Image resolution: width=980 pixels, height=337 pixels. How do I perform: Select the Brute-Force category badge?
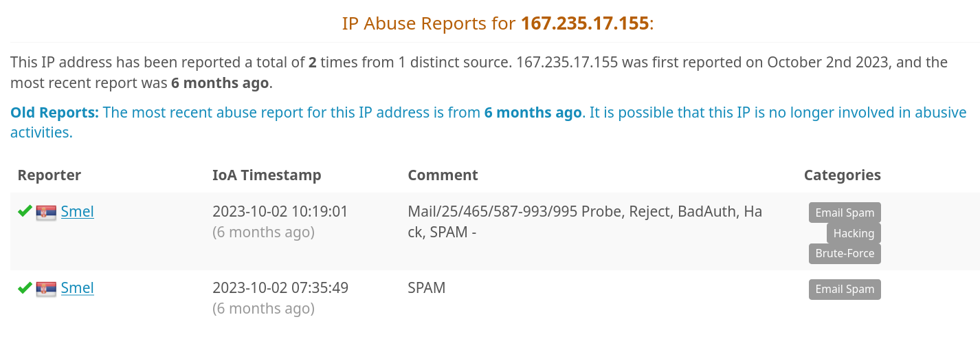click(845, 253)
